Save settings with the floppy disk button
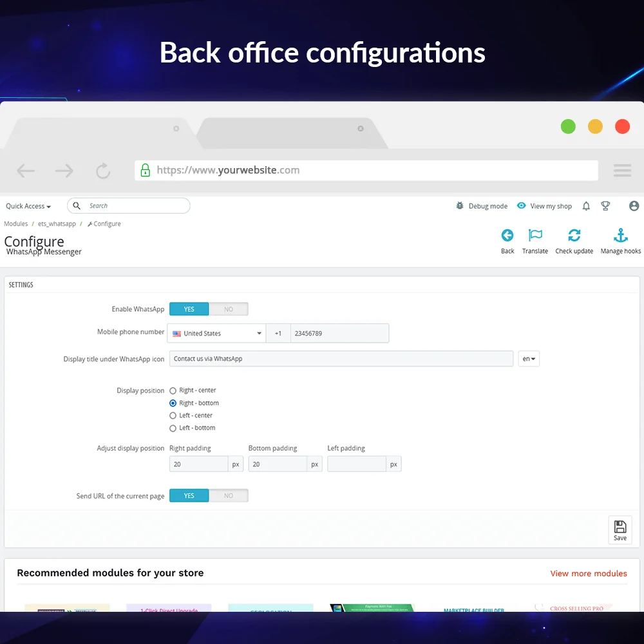 pyautogui.click(x=620, y=530)
